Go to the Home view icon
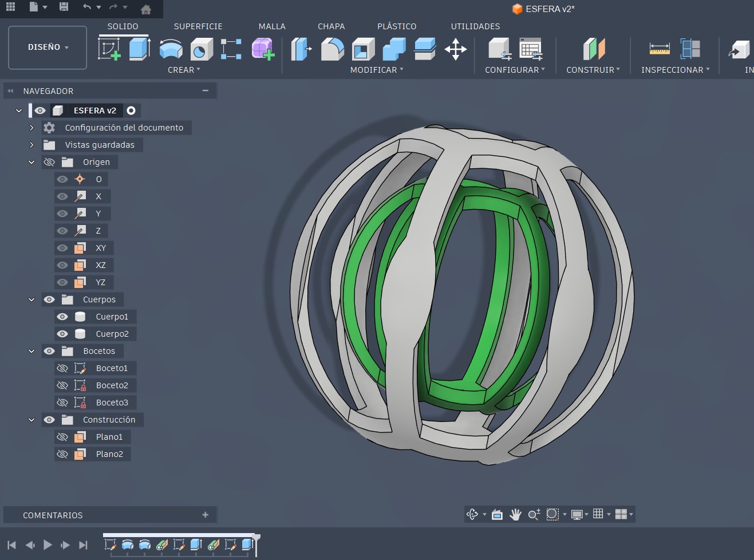 (x=146, y=9)
